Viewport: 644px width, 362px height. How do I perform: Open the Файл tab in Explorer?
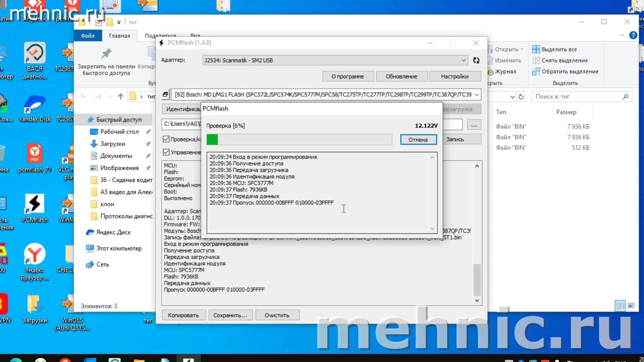88,36
